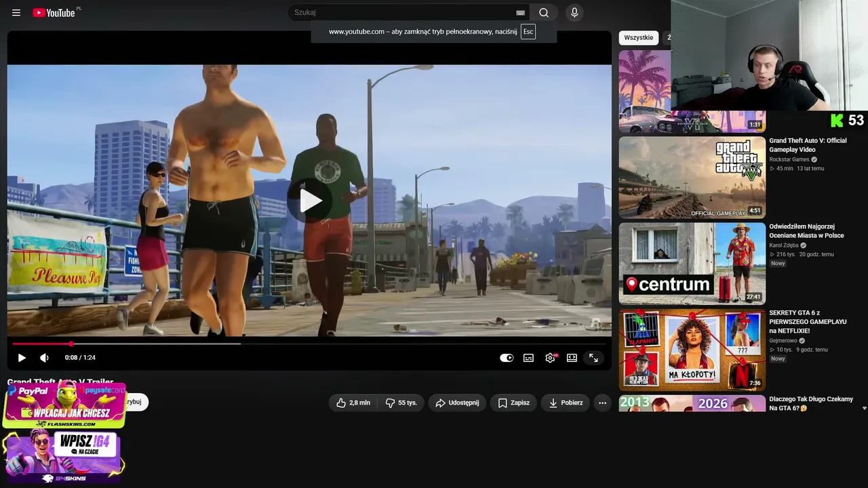Open the YouTube guide hamburger menu
Viewport: 868px width, 488px height.
coord(16,13)
